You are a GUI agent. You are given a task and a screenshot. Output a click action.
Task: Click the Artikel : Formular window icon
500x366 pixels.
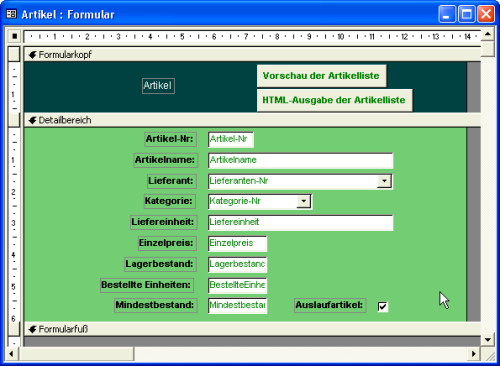[11, 14]
